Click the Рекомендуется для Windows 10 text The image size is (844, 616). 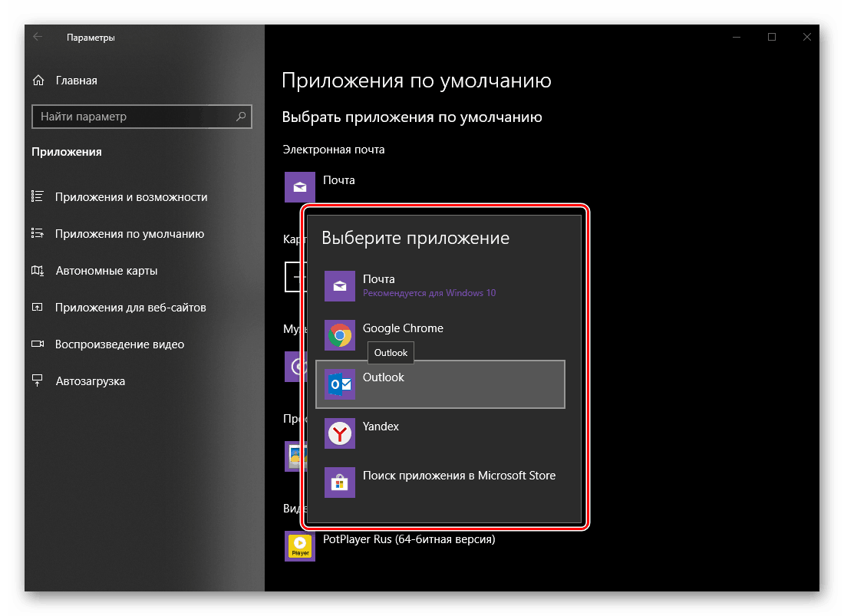point(429,293)
